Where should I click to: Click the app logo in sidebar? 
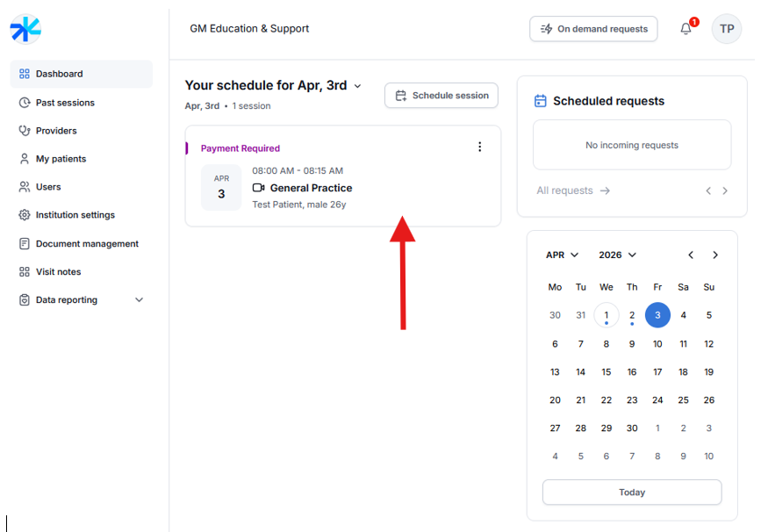[x=25, y=29]
